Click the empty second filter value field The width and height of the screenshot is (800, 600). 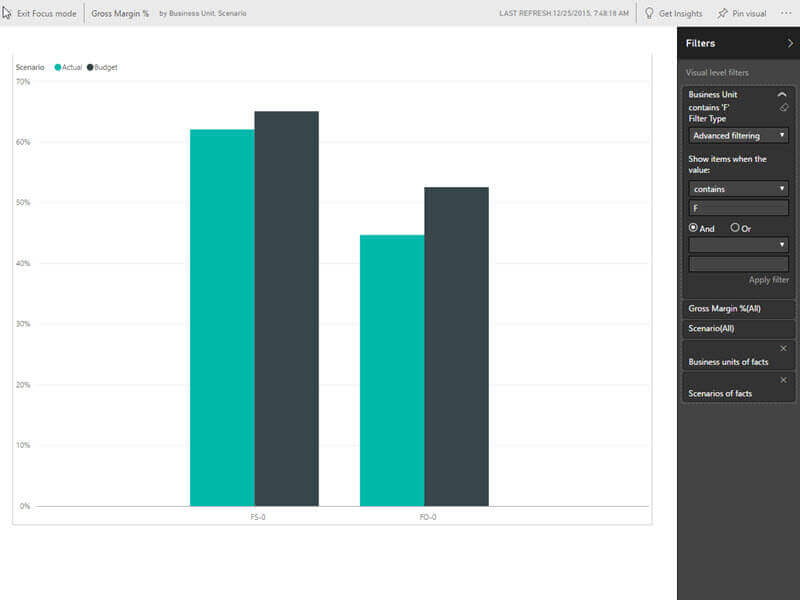(x=738, y=264)
